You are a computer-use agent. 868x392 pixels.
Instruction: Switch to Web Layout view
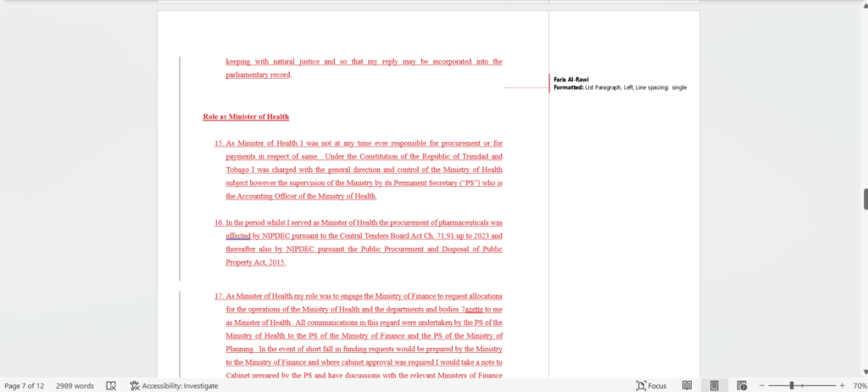[742, 385]
